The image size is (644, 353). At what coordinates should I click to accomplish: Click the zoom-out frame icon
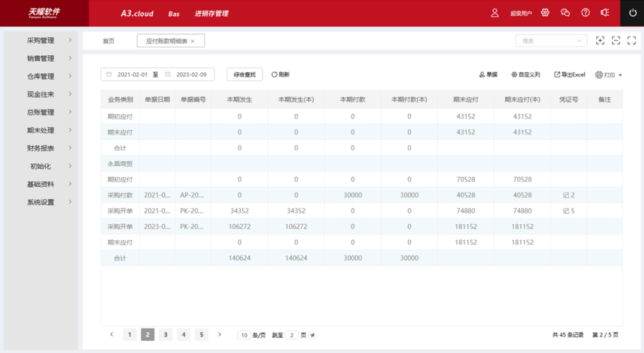[x=615, y=41]
